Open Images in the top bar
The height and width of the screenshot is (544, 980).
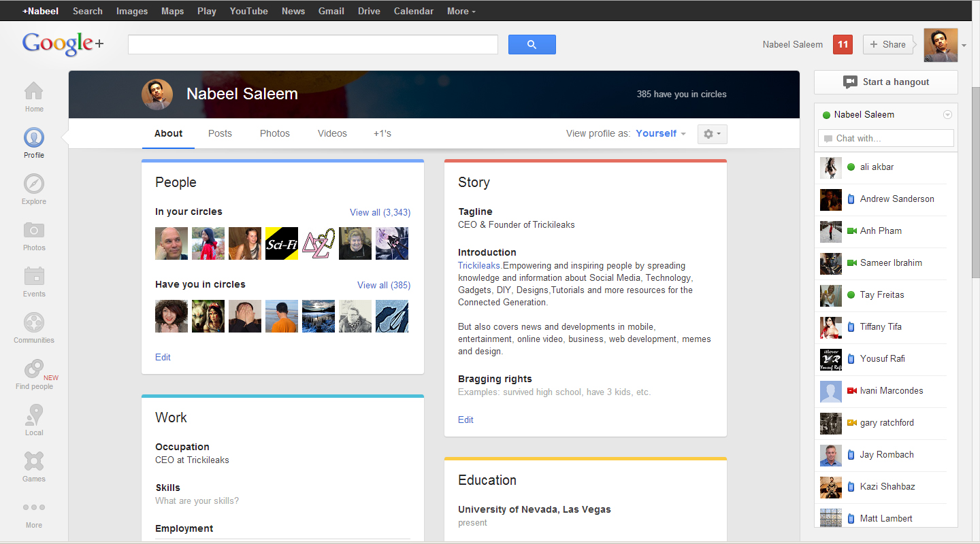pos(132,11)
